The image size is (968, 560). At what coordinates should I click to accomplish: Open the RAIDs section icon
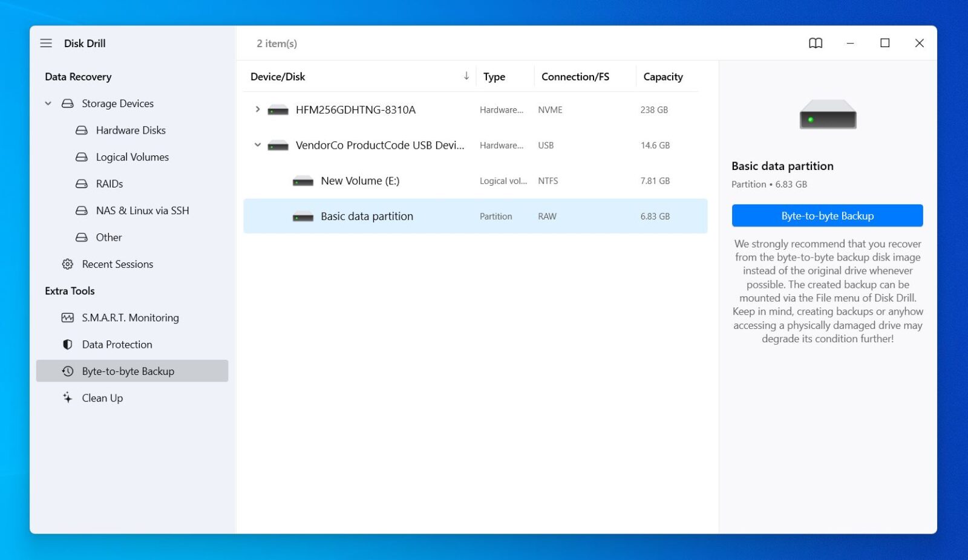tap(82, 183)
